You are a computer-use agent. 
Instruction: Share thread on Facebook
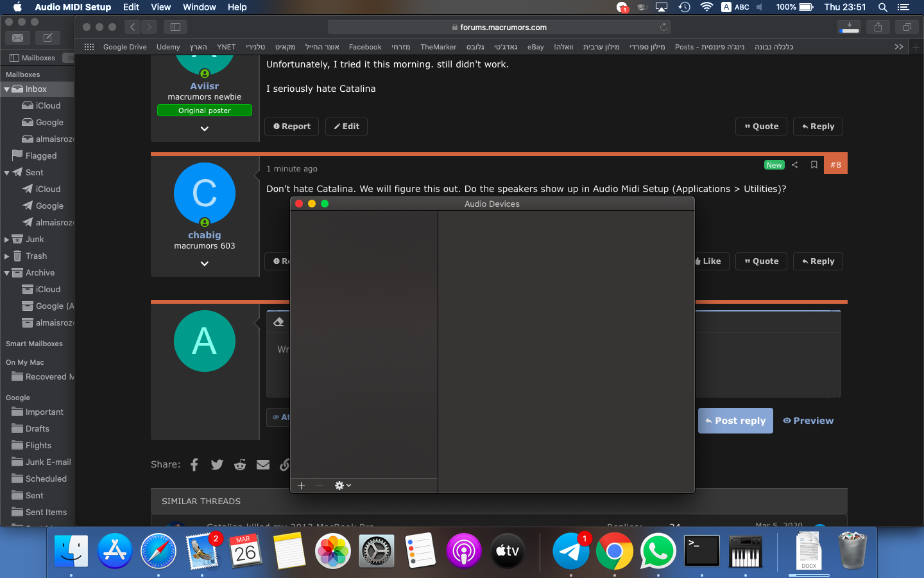tap(194, 464)
